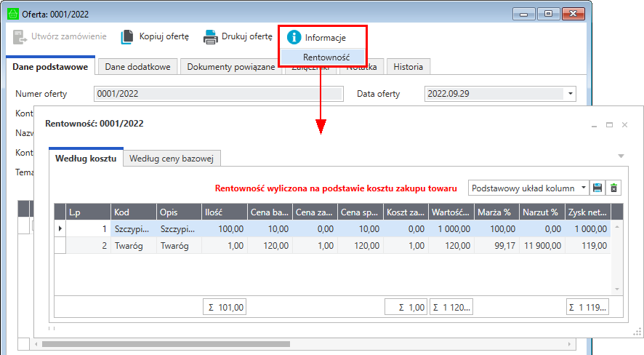Screen dimensions: 644x355
Task: Delete the column layout with the trash icon
Action: pyautogui.click(x=614, y=188)
